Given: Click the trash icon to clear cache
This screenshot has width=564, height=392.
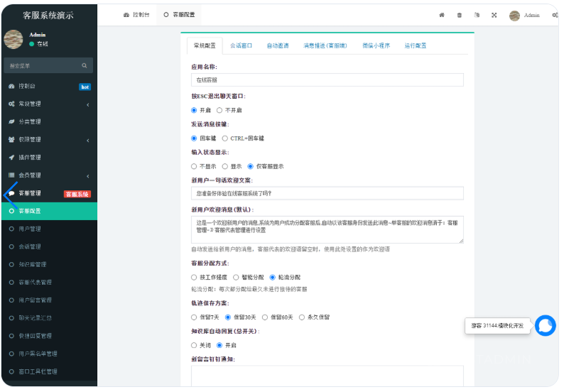Looking at the screenshot, I should click(459, 15).
